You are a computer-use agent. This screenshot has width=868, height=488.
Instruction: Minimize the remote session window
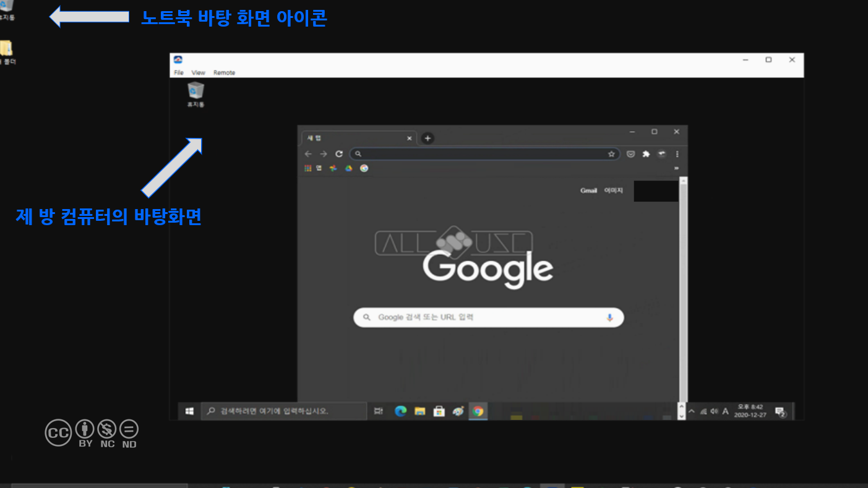pos(746,60)
